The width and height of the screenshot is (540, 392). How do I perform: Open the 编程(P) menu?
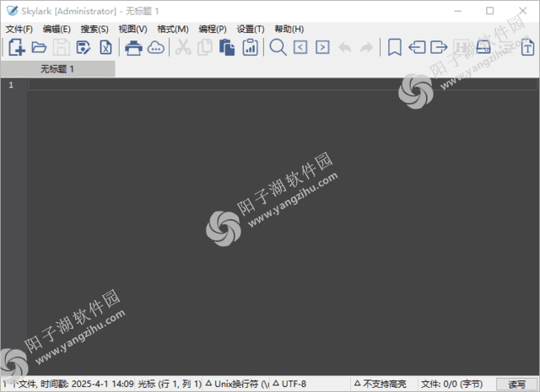pos(213,30)
